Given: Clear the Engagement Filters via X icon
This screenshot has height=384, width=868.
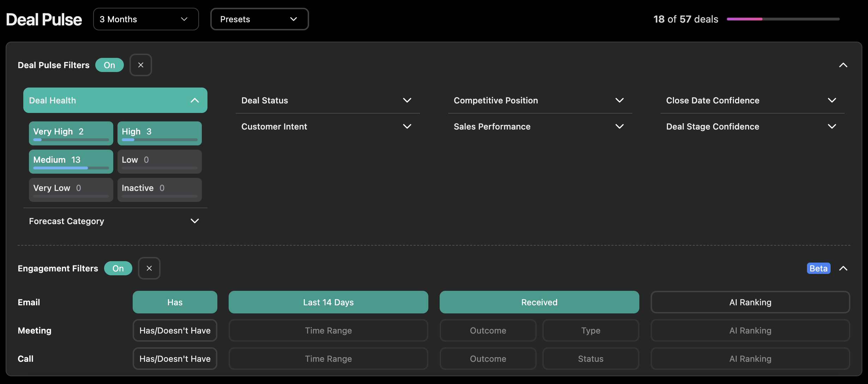Looking at the screenshot, I should point(149,268).
